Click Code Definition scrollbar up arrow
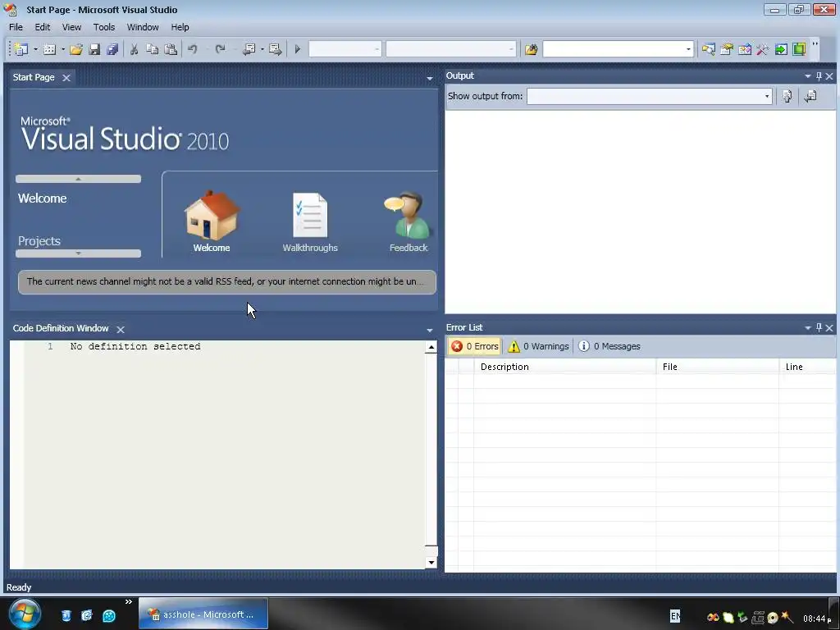 click(x=431, y=347)
